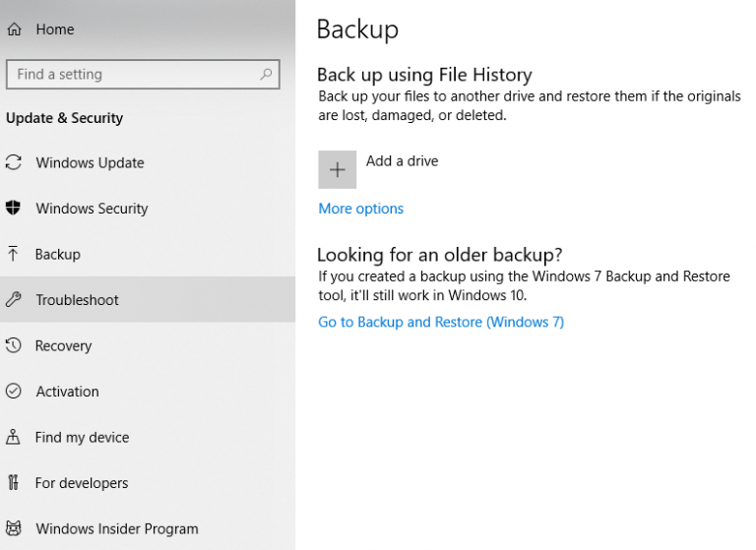
Task: Click the magnifier icon in the search box
Action: 266,74
